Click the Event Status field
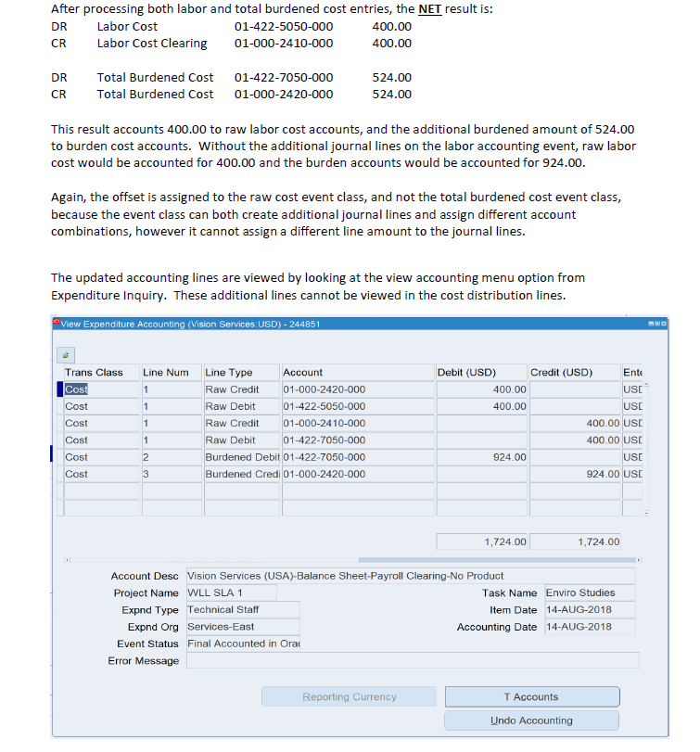700x752 pixels. [243, 644]
